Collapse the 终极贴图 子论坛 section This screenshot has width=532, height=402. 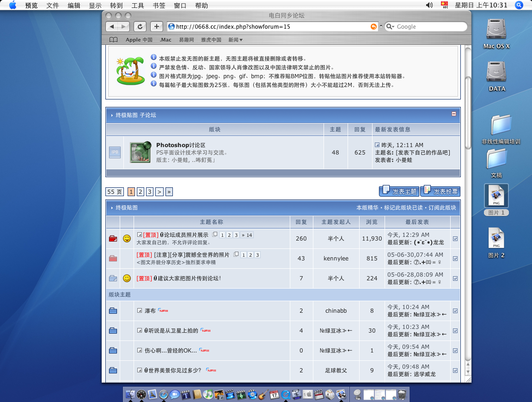pos(454,114)
